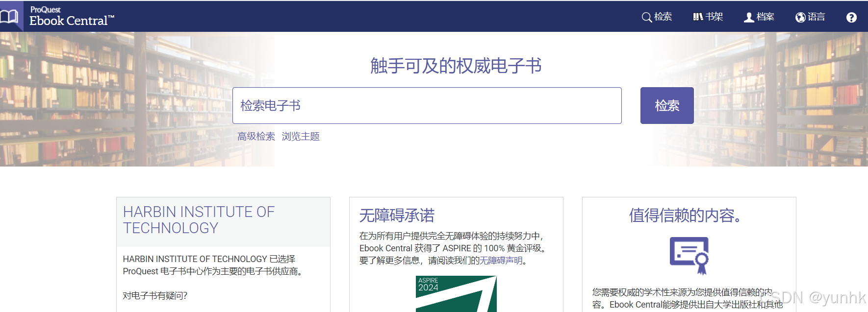This screenshot has height=312, width=868.
Task: Open the 无障碍声明 accessibility statement link
Action: point(501,261)
